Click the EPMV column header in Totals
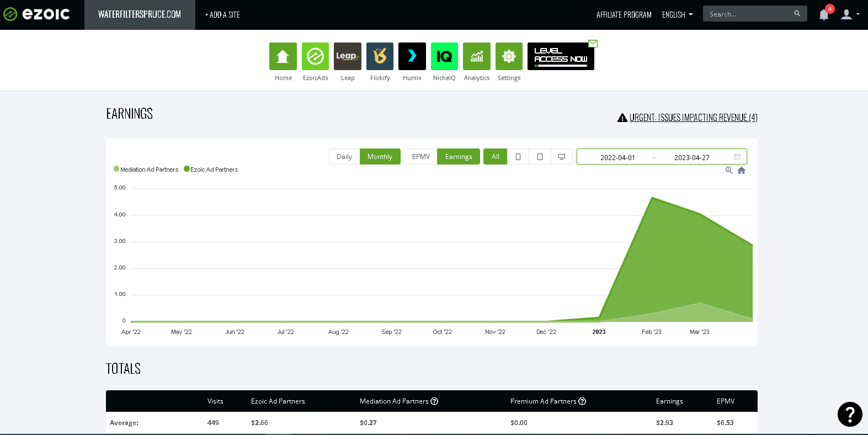The width and height of the screenshot is (868, 435). point(726,401)
